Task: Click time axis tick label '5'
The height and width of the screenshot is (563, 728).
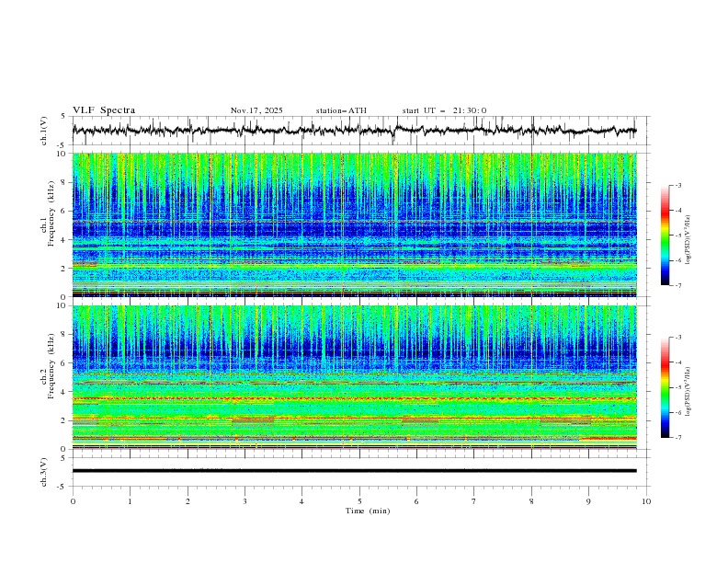Action: click(x=359, y=501)
